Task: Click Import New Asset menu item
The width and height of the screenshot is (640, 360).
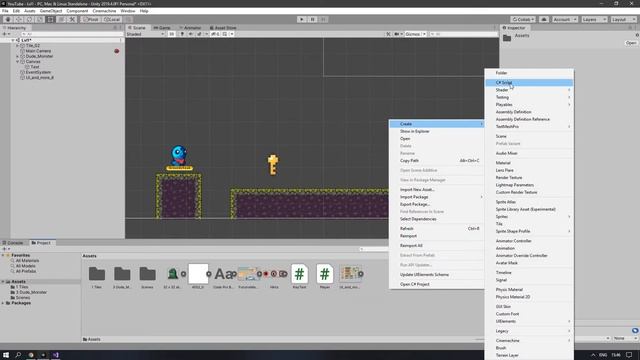Action: [x=437, y=190]
